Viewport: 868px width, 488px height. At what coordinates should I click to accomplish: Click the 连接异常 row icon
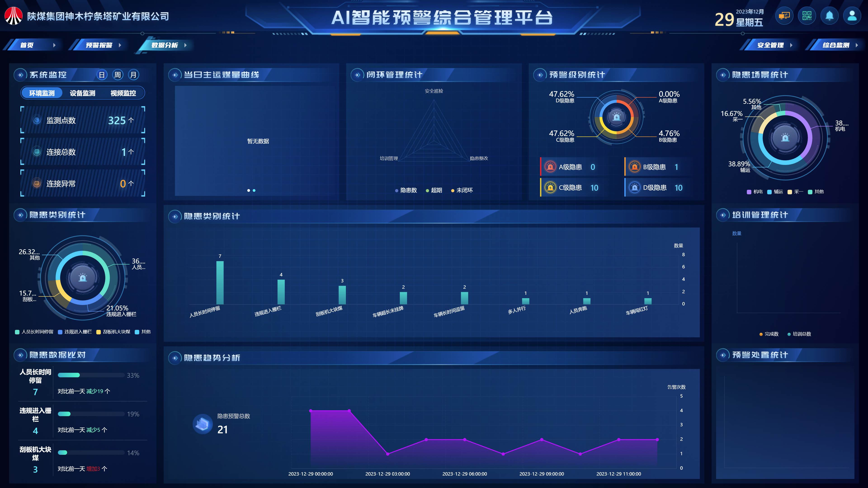pos(37,183)
